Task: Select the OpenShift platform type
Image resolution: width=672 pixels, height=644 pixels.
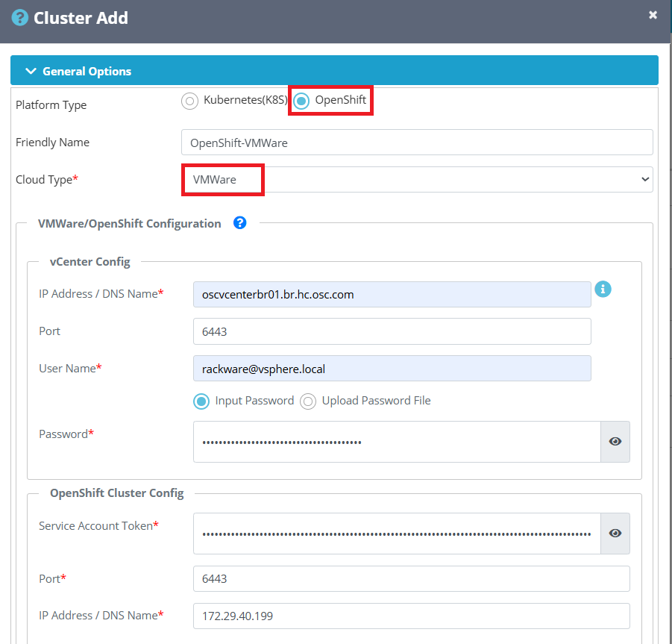Action: click(301, 101)
